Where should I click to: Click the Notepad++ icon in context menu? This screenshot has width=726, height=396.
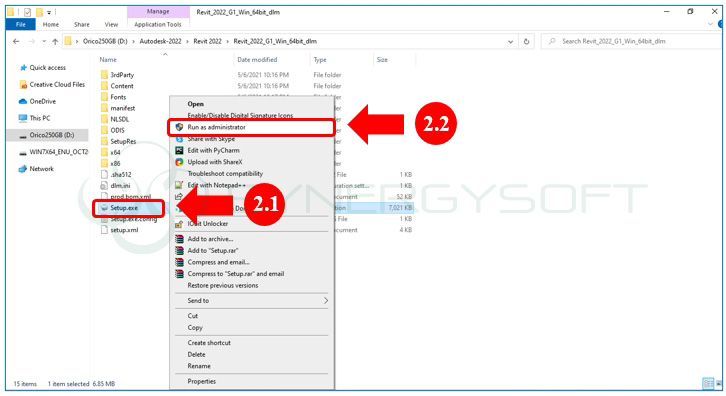coord(179,185)
